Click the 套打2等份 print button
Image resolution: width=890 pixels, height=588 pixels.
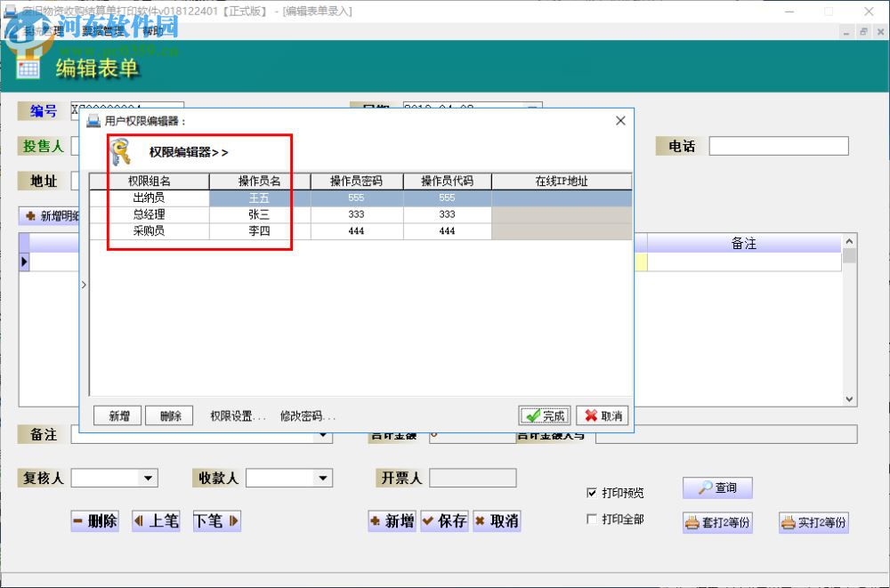pyautogui.click(x=717, y=522)
